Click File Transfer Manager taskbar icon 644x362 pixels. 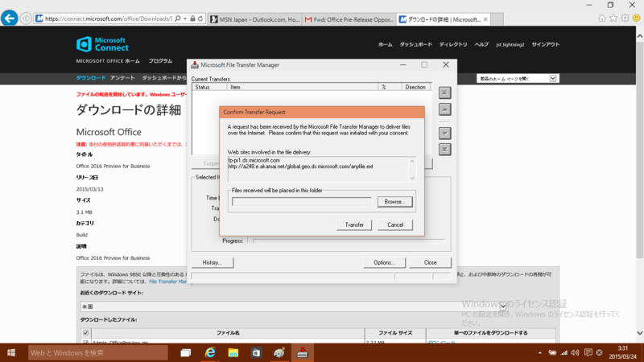coord(303,352)
